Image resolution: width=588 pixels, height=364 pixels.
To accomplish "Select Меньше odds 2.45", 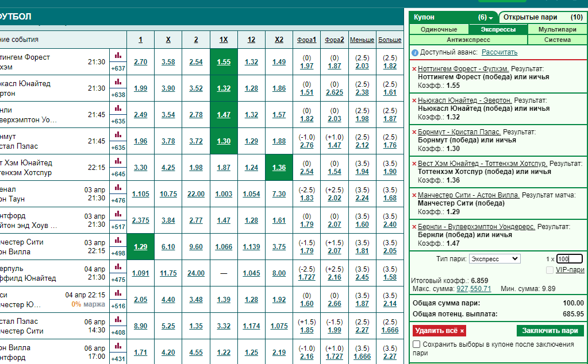I will tap(362, 277).
